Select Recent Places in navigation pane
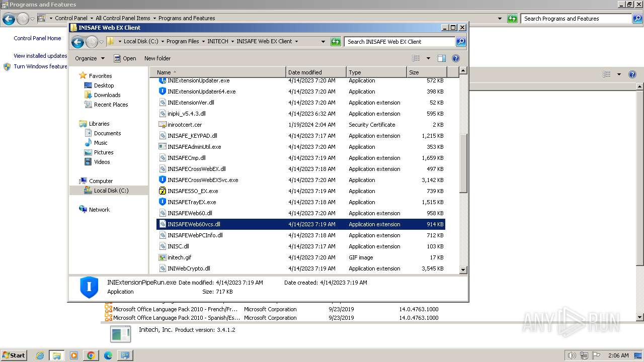The height and width of the screenshot is (362, 644). coord(111,105)
